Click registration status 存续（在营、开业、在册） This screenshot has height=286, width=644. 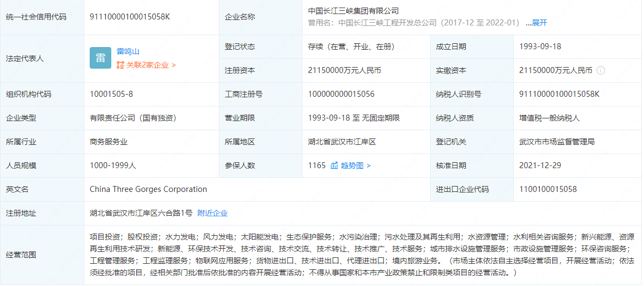(351, 47)
